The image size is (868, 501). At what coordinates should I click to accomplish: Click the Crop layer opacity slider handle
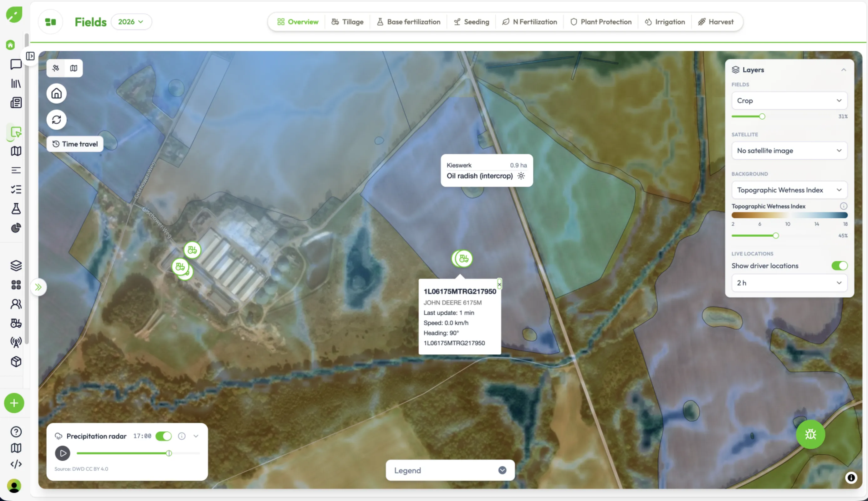(762, 116)
